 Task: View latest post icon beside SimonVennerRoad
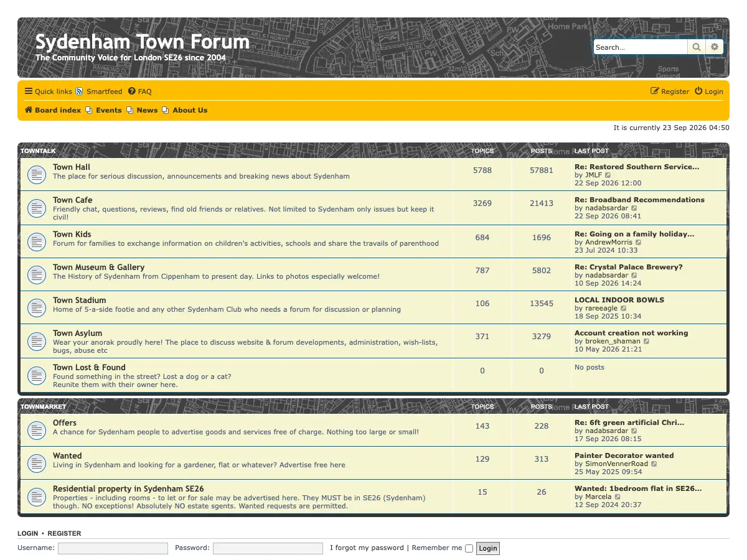tap(654, 464)
